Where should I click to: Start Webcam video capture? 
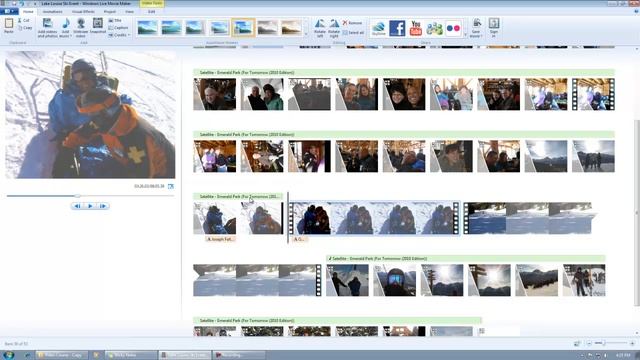(80, 28)
